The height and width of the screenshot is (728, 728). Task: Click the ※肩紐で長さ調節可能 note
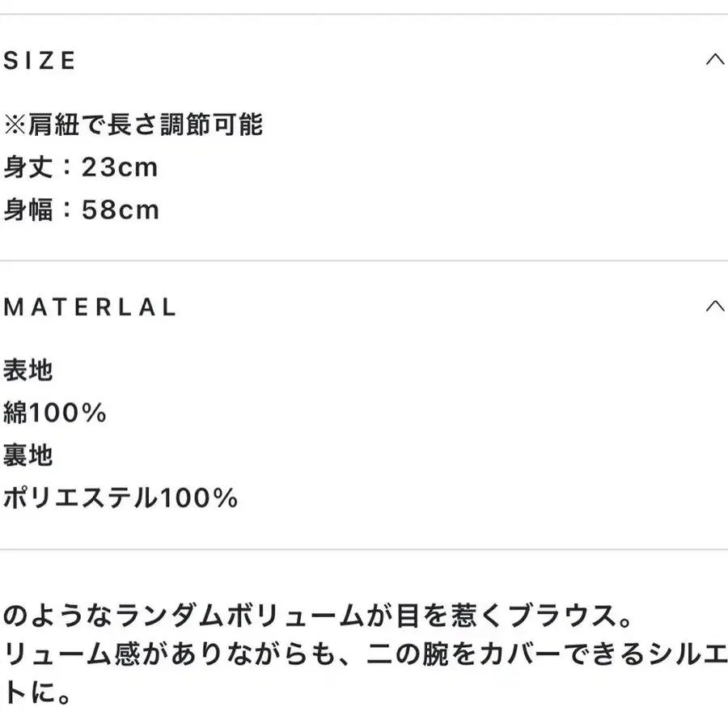click(x=133, y=125)
